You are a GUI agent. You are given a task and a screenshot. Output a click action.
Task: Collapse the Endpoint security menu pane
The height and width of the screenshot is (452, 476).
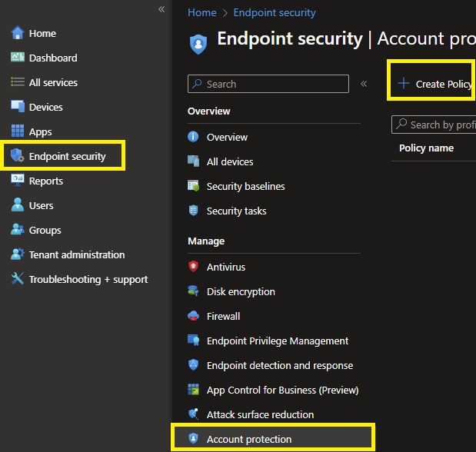pyautogui.click(x=364, y=84)
